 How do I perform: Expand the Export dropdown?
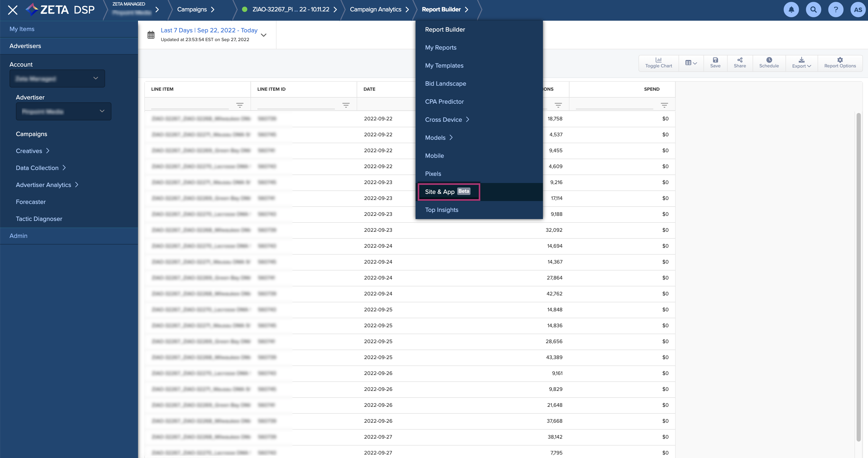pyautogui.click(x=801, y=63)
